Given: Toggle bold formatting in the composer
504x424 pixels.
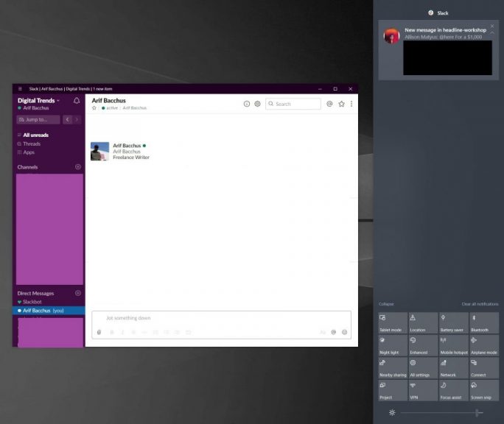Looking at the screenshot, I should point(112,332).
